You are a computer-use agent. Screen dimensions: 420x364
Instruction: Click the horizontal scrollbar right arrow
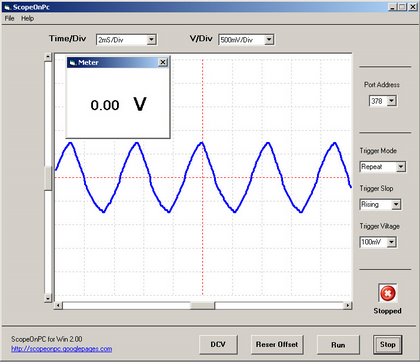tap(348, 305)
